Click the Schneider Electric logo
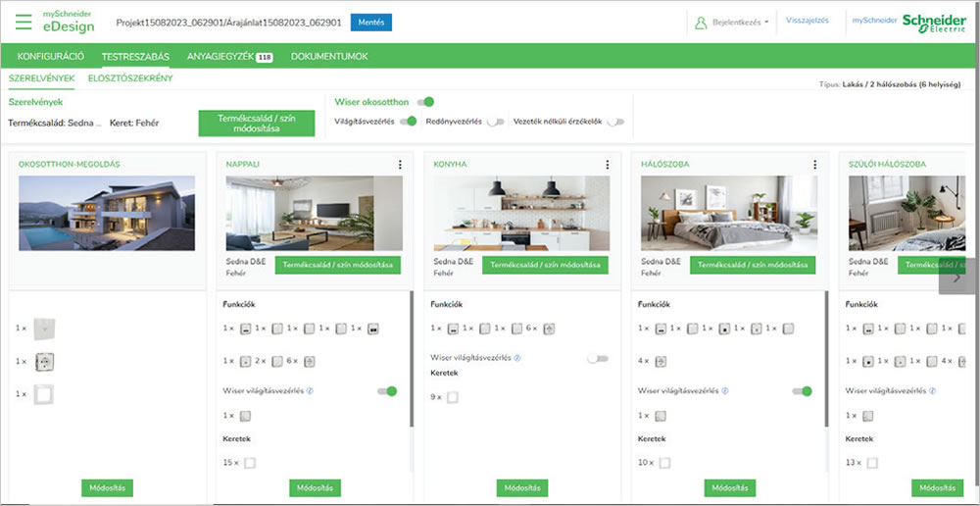The image size is (980, 506). [934, 24]
